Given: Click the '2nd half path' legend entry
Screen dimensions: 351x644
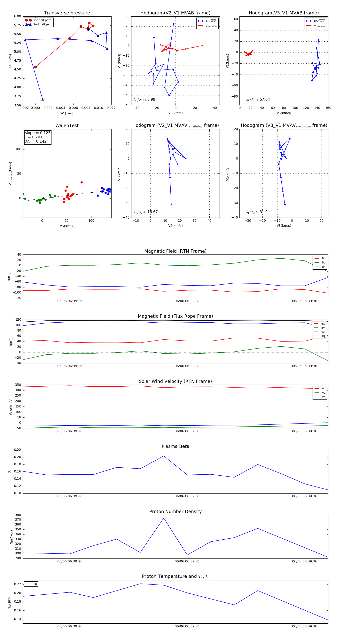Looking at the screenshot, I should [x=39, y=25].
